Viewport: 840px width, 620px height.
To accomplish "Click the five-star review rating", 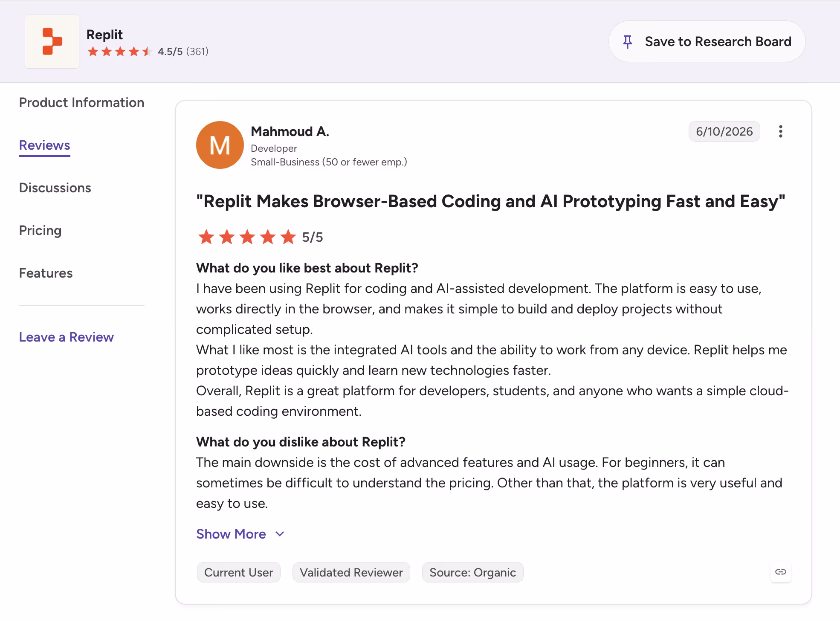I will [247, 237].
